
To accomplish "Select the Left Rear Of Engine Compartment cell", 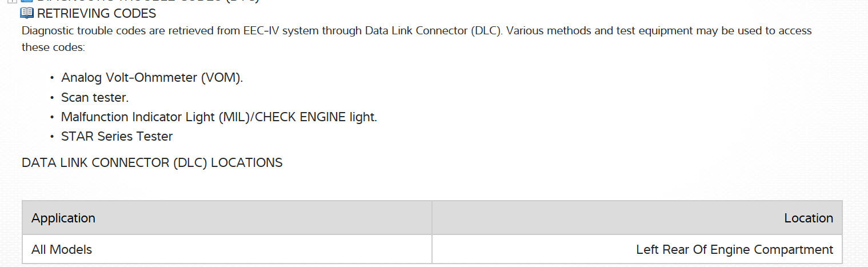I will 734,250.
